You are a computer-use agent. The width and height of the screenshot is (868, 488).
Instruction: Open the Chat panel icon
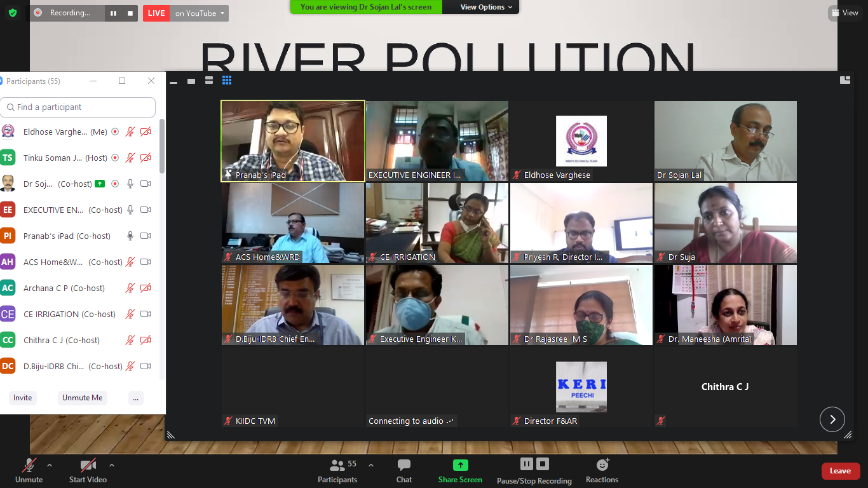coord(404,466)
